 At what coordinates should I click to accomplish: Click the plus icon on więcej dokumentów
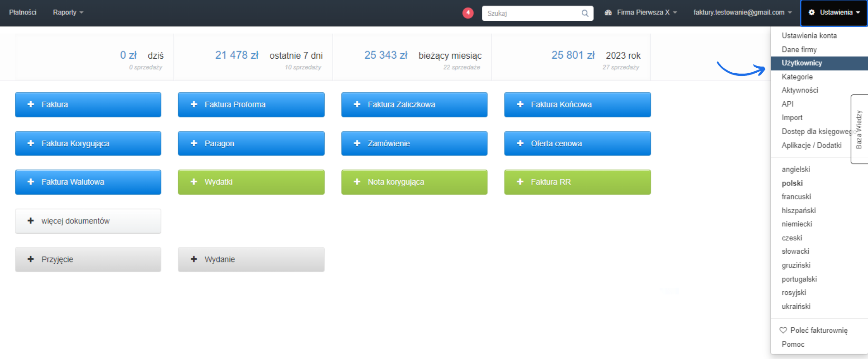click(31, 221)
